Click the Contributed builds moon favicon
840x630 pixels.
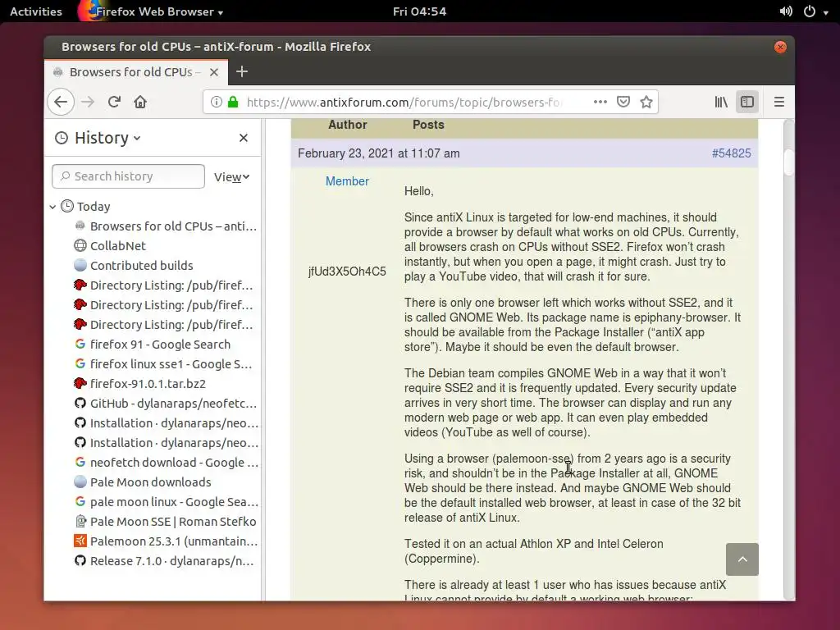coord(80,265)
